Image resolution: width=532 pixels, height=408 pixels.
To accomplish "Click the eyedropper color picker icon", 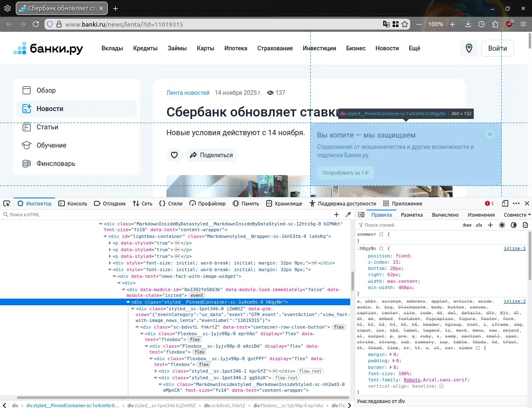I will [x=348, y=215].
